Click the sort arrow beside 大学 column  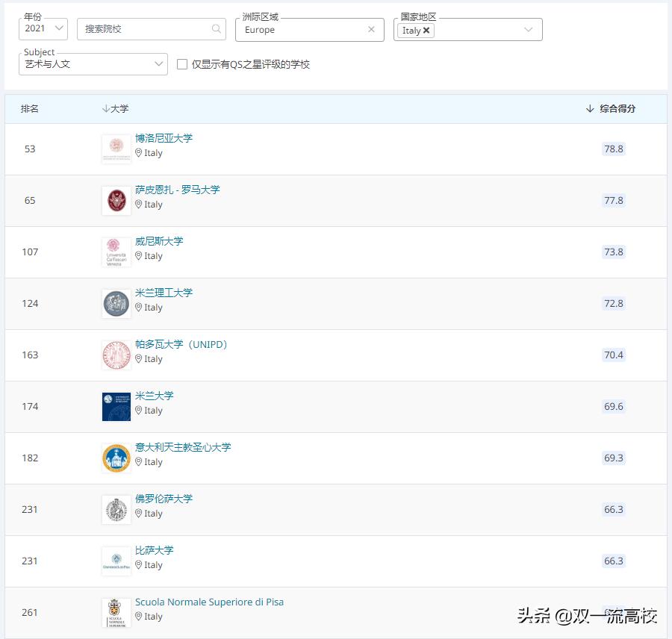pyautogui.click(x=105, y=108)
